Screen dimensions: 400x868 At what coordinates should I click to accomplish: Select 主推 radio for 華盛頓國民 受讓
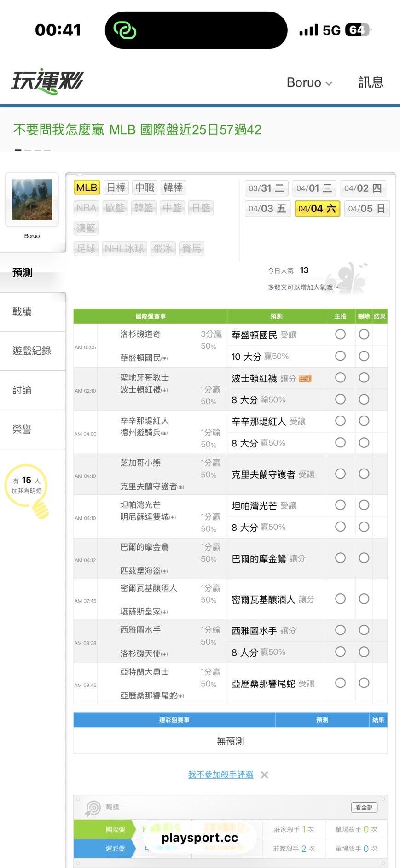[340, 334]
